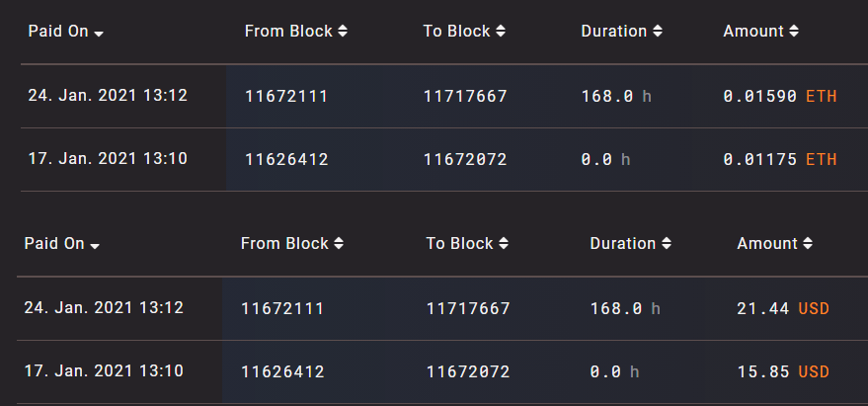Click from block 11626412 in USD table
The height and width of the screenshot is (406, 868).
tap(282, 372)
